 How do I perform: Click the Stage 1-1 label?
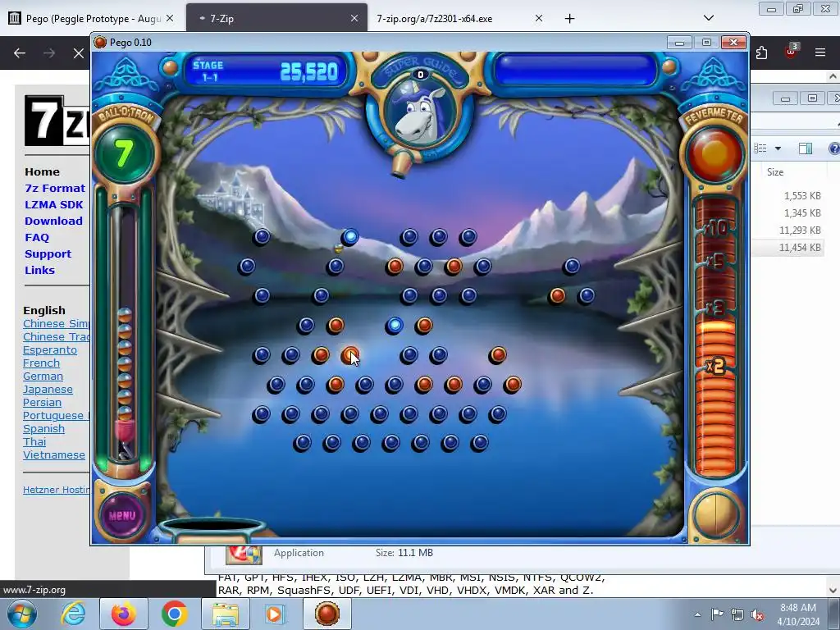(208, 71)
